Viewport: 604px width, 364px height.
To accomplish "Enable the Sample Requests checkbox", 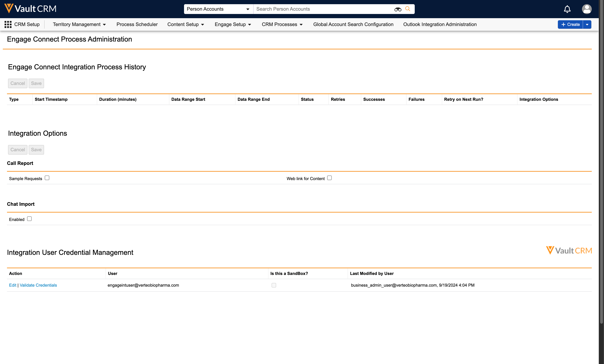I will (47, 178).
